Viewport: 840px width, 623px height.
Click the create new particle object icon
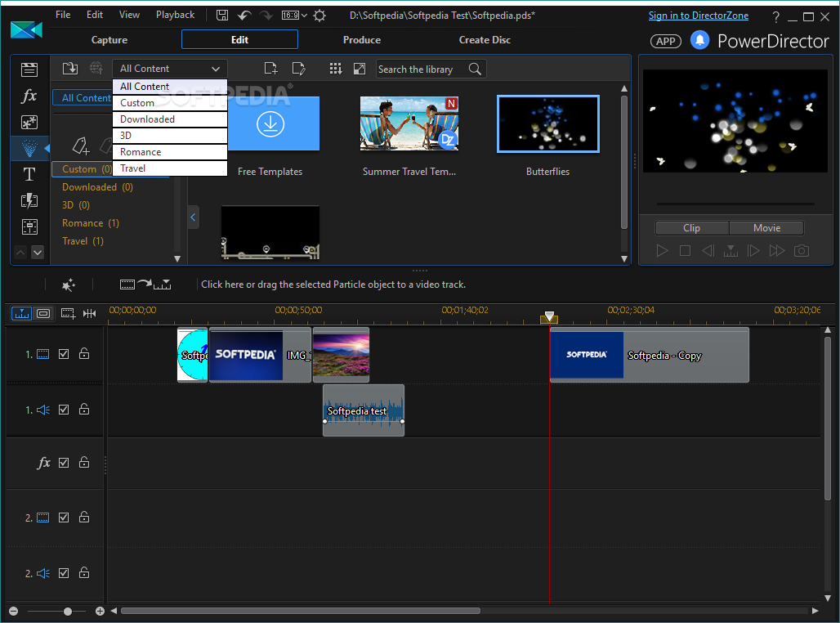coord(271,69)
